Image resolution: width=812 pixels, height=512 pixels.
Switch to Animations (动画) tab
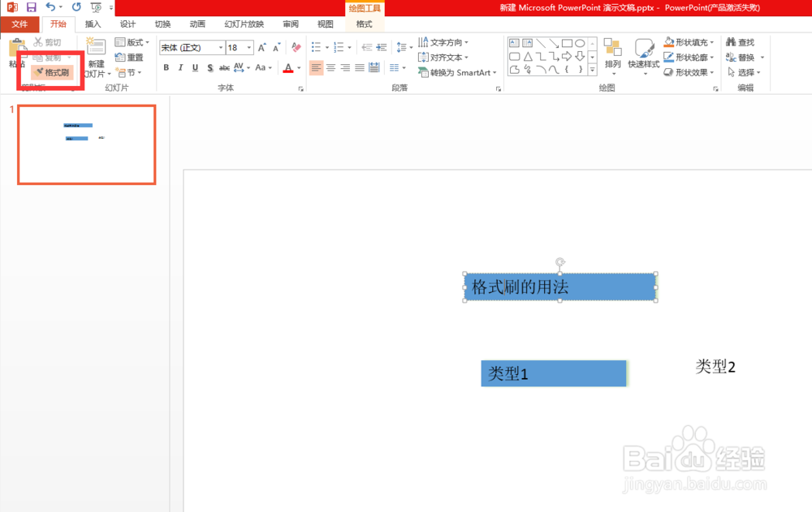(x=197, y=24)
